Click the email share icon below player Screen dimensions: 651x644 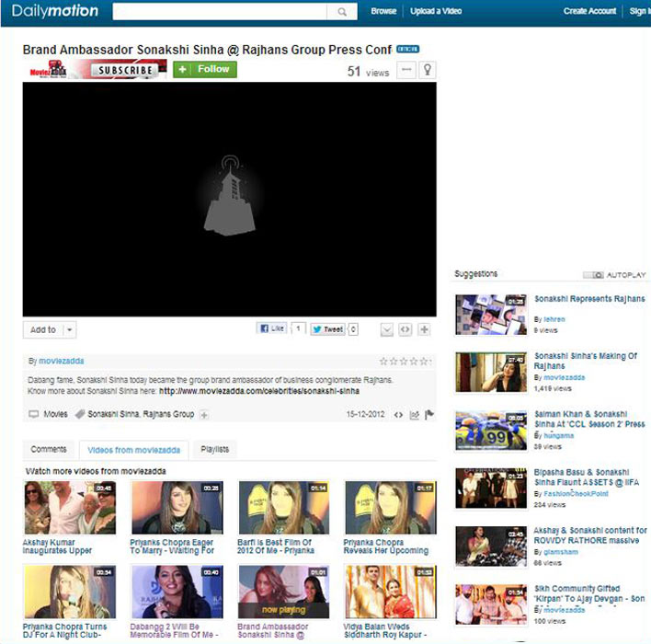click(386, 330)
